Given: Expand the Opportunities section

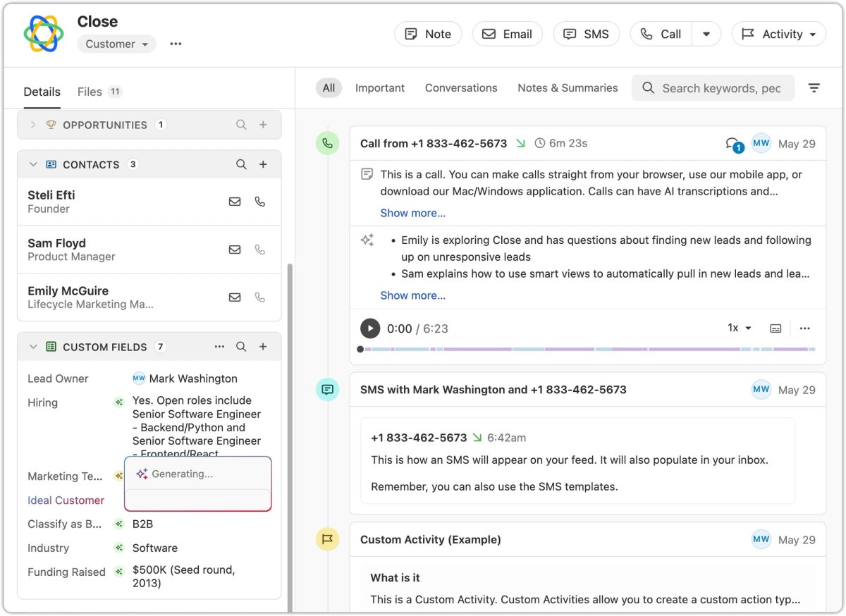Looking at the screenshot, I should coord(33,125).
